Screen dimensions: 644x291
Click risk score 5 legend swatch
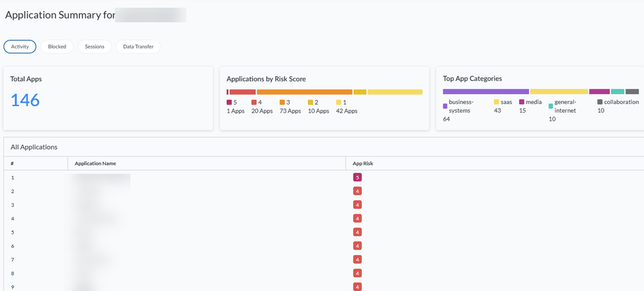coord(229,102)
